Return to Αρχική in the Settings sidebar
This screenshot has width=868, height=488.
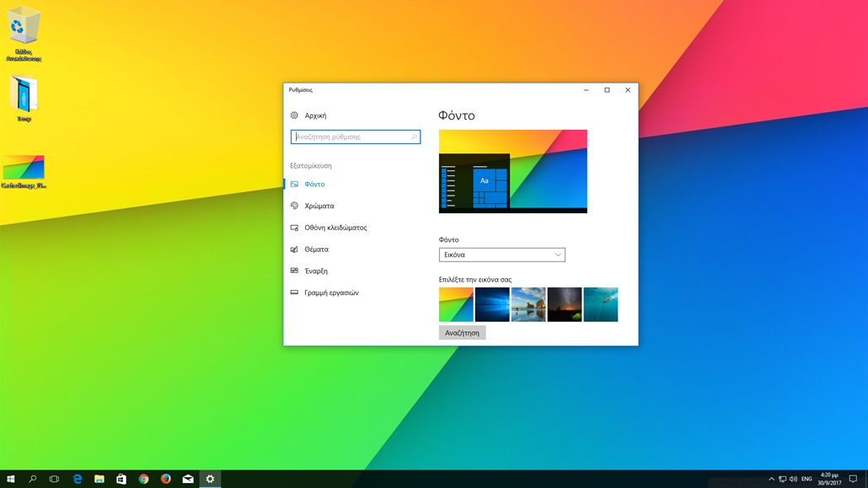pyautogui.click(x=314, y=115)
